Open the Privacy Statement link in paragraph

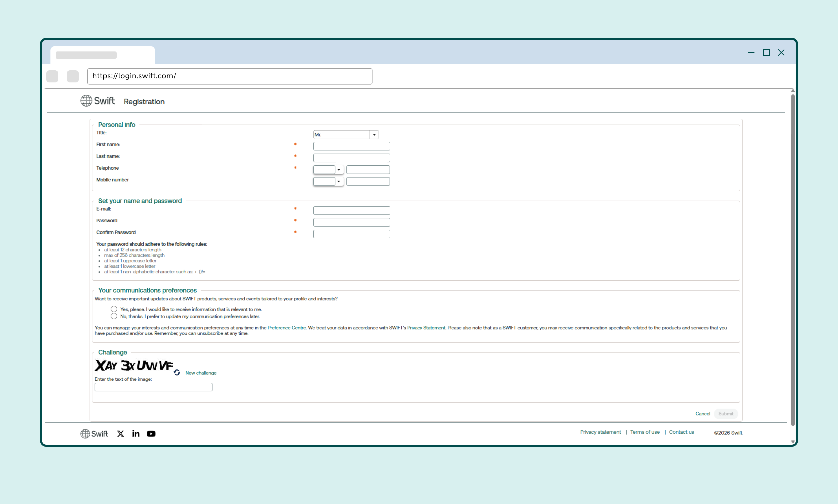tap(426, 328)
